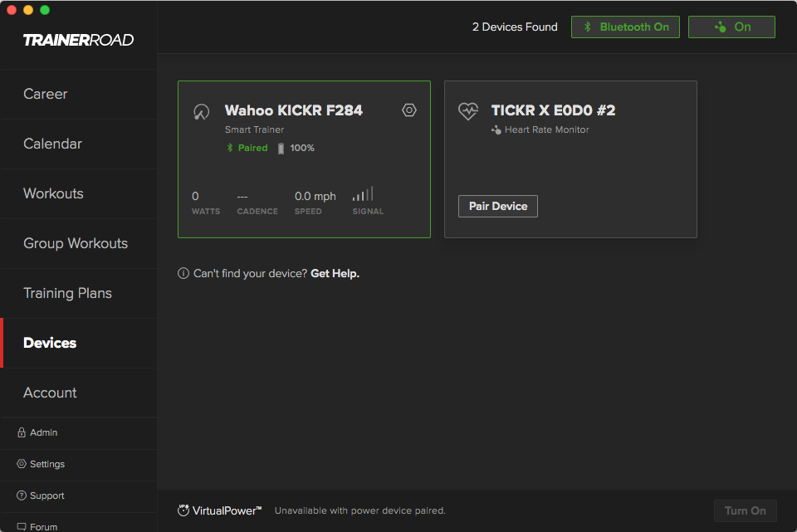This screenshot has height=532, width=797.
Task: Click the Bluetooth icon next to Paired
Action: (x=230, y=148)
